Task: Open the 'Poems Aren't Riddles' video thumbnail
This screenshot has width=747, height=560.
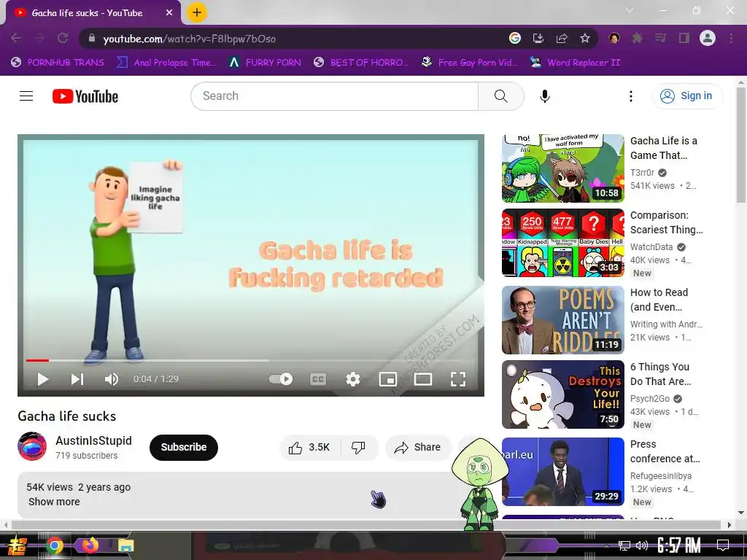Action: (x=562, y=320)
